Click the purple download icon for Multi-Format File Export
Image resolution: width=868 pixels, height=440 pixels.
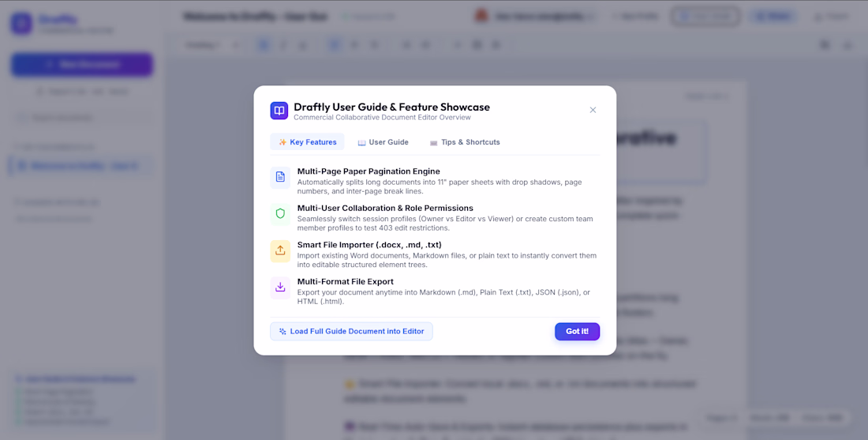pyautogui.click(x=280, y=287)
